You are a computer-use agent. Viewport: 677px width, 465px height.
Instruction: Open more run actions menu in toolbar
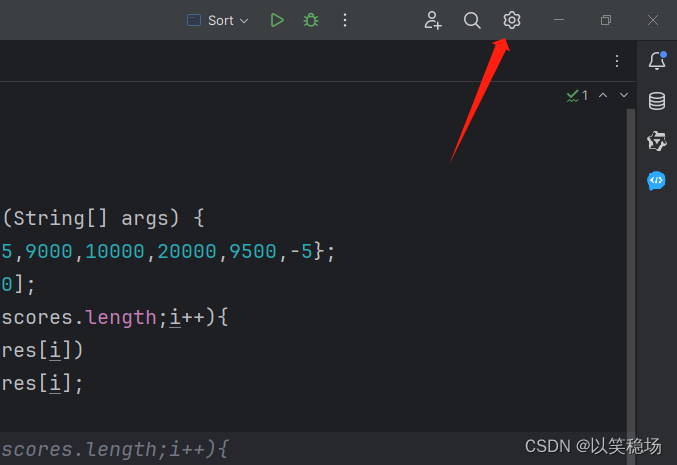(345, 20)
